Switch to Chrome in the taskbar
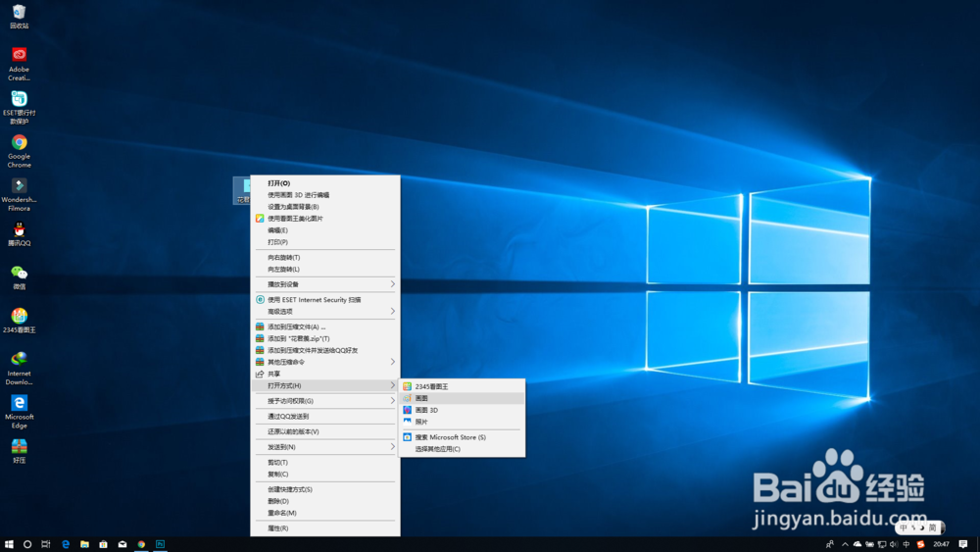 tap(141, 544)
